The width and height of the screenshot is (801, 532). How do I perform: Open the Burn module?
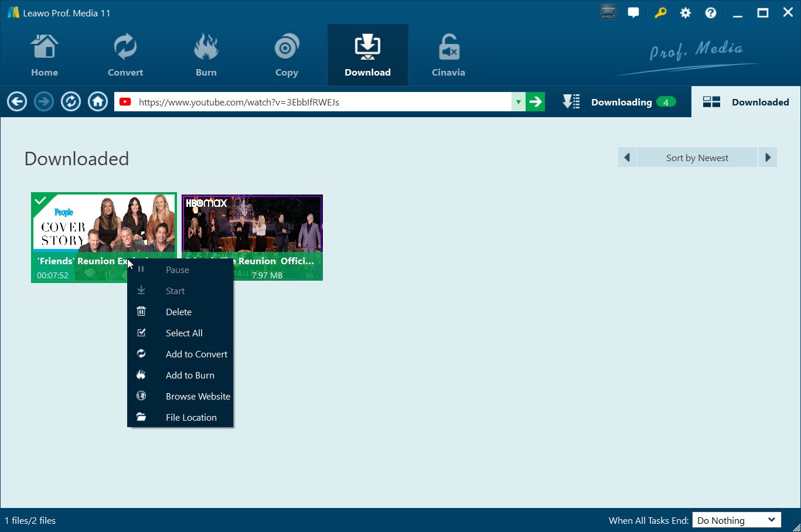[206, 56]
